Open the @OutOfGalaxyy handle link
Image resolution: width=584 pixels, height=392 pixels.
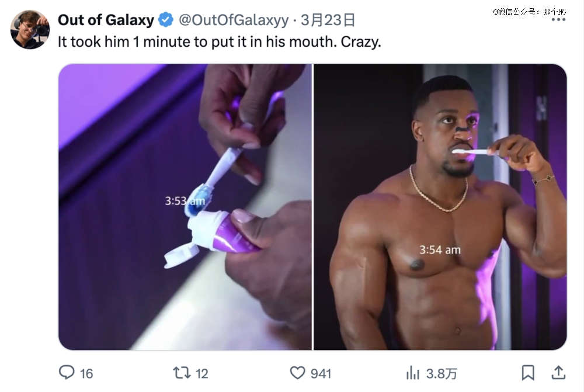click(233, 20)
